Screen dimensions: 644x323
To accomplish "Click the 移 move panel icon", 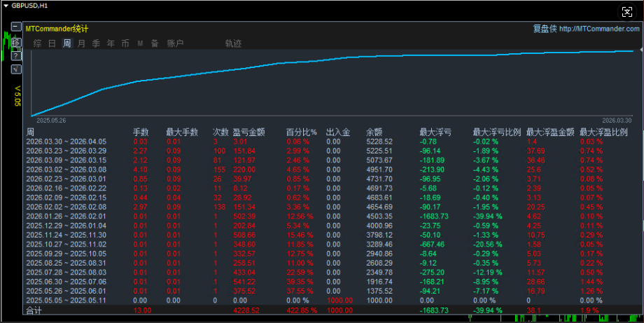I will tap(15, 42).
